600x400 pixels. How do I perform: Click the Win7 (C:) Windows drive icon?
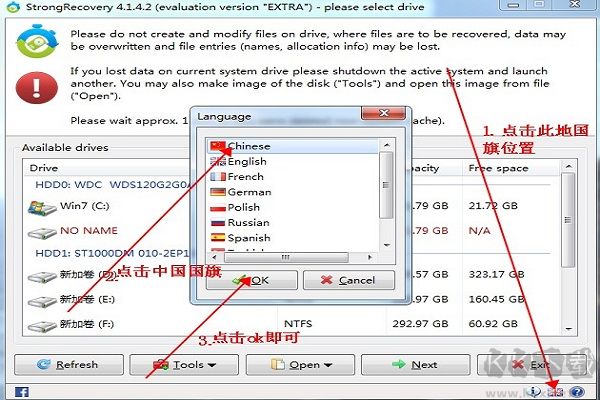pos(42,208)
